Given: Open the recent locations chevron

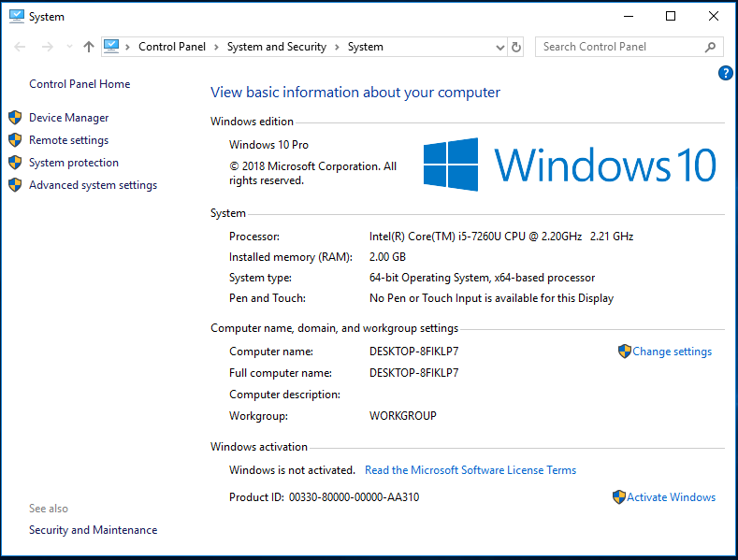Looking at the screenshot, I should coord(69,47).
